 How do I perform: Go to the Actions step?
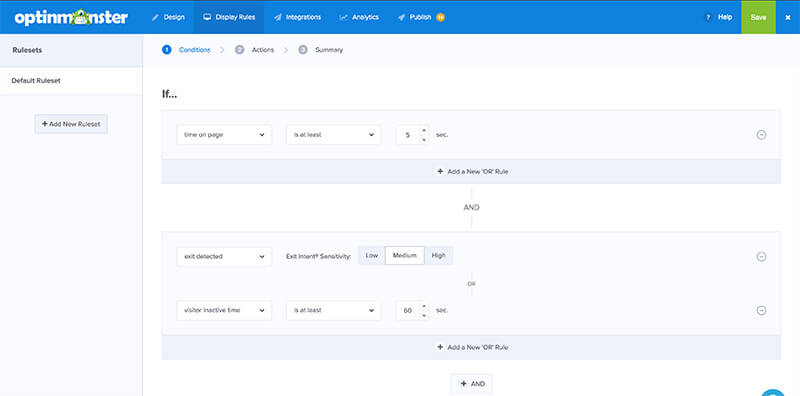[255, 50]
